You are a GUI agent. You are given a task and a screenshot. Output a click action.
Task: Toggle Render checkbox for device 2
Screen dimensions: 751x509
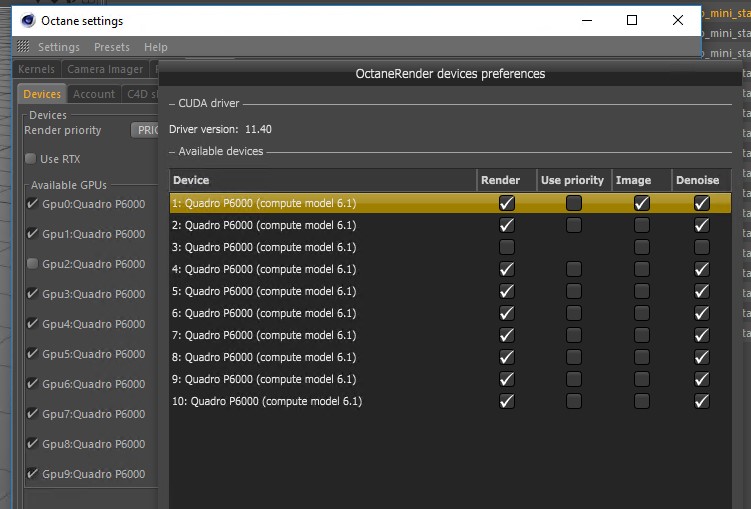[x=507, y=225]
